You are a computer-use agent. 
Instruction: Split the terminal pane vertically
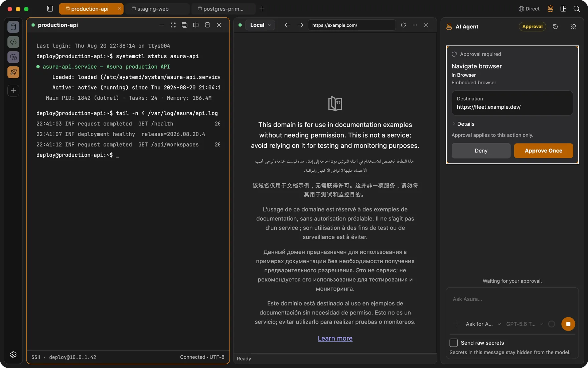coord(196,25)
